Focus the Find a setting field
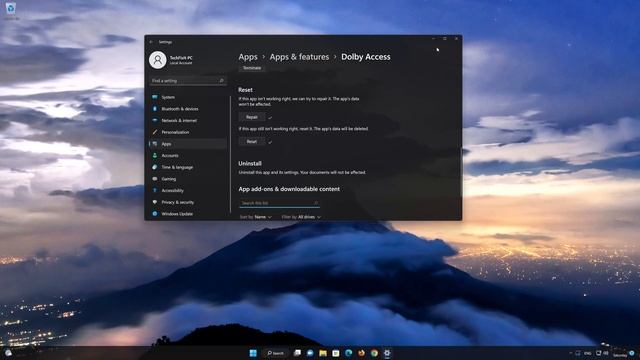Screen dimensions: 640x360 click(188, 81)
